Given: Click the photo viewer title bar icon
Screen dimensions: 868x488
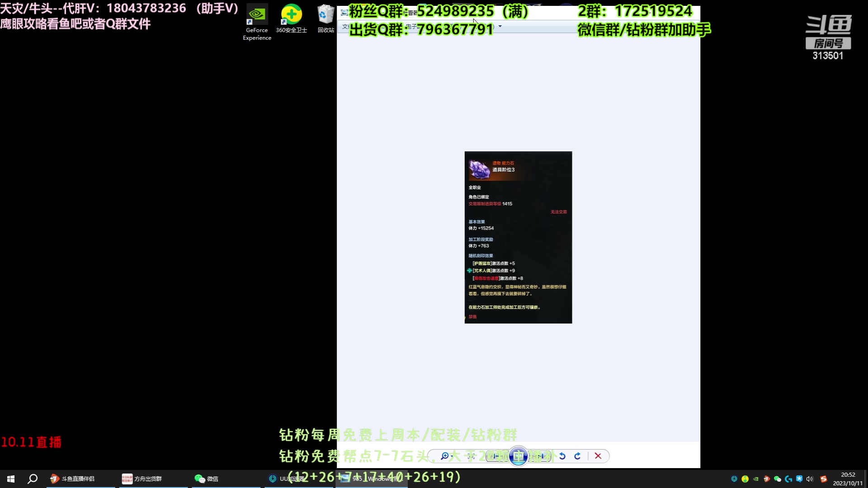Looking at the screenshot, I should click(344, 13).
